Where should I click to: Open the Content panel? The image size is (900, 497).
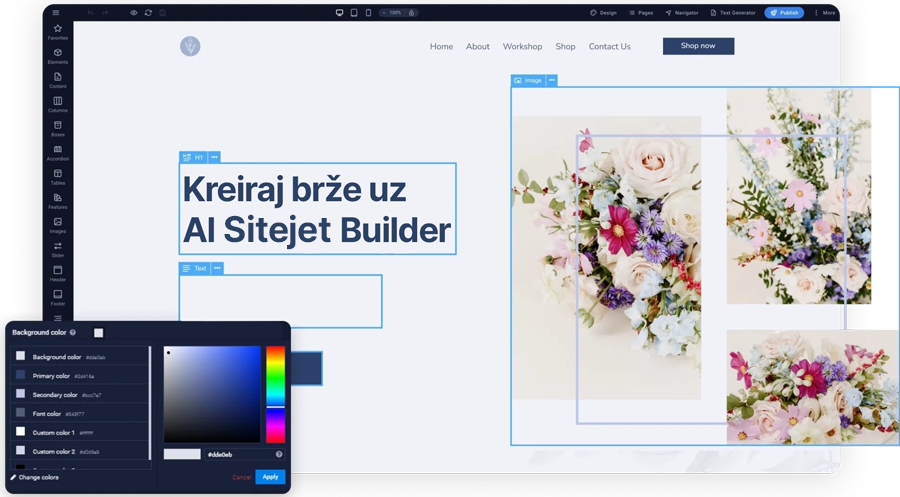click(58, 80)
